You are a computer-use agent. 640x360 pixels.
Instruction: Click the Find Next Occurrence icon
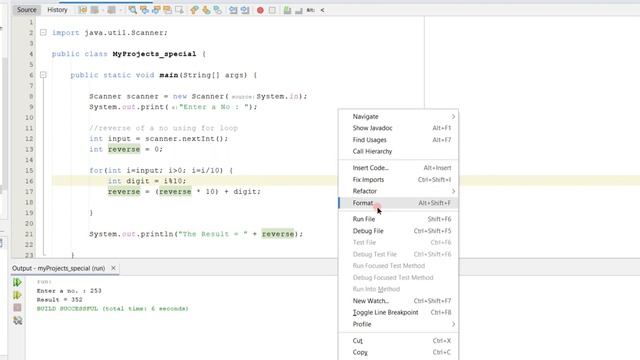click(156, 10)
